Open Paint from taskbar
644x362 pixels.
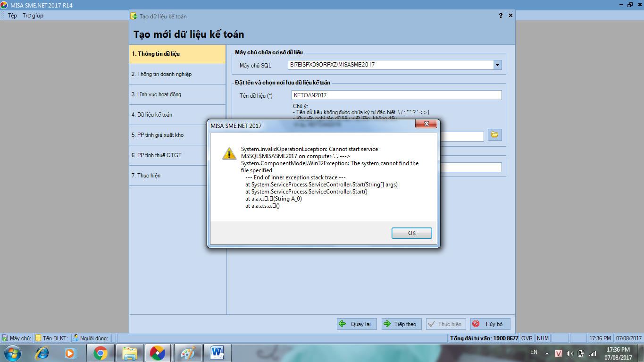tap(188, 353)
